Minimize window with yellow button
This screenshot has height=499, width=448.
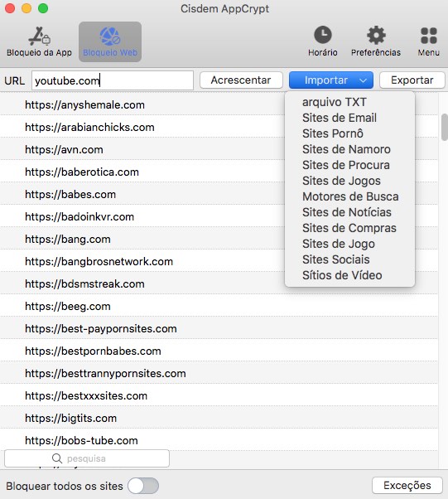click(26, 8)
